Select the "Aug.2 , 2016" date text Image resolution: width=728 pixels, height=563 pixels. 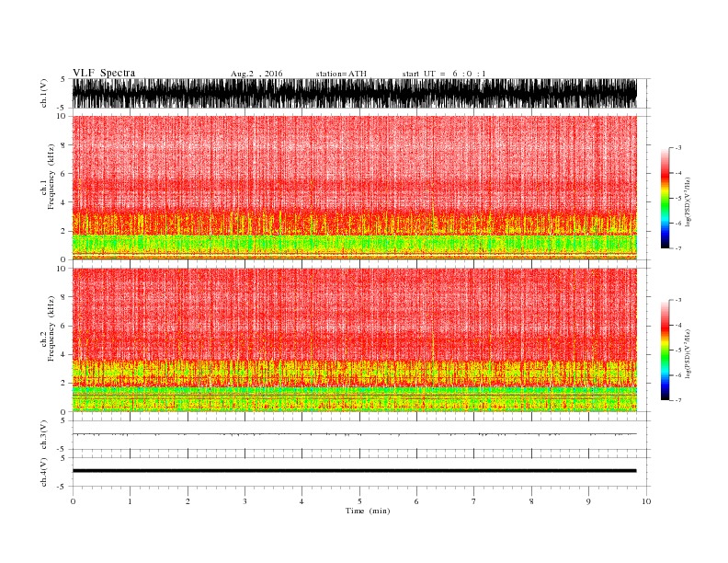click(256, 74)
